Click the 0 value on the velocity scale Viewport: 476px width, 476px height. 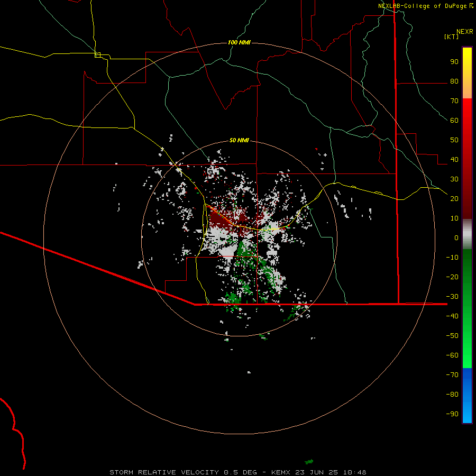point(456,238)
